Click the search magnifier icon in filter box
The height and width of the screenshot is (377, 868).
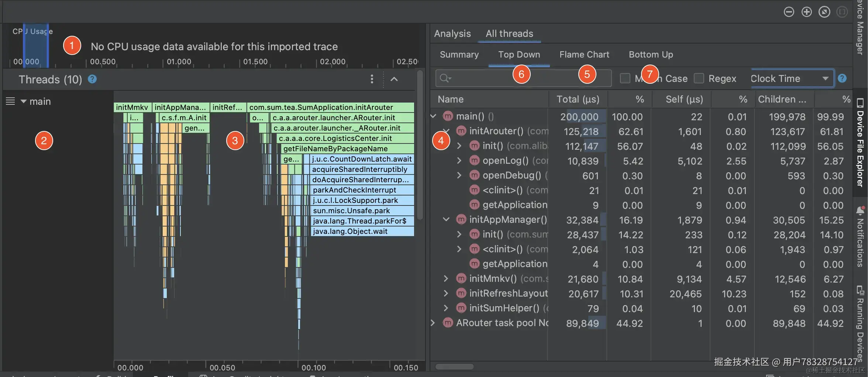pos(445,78)
